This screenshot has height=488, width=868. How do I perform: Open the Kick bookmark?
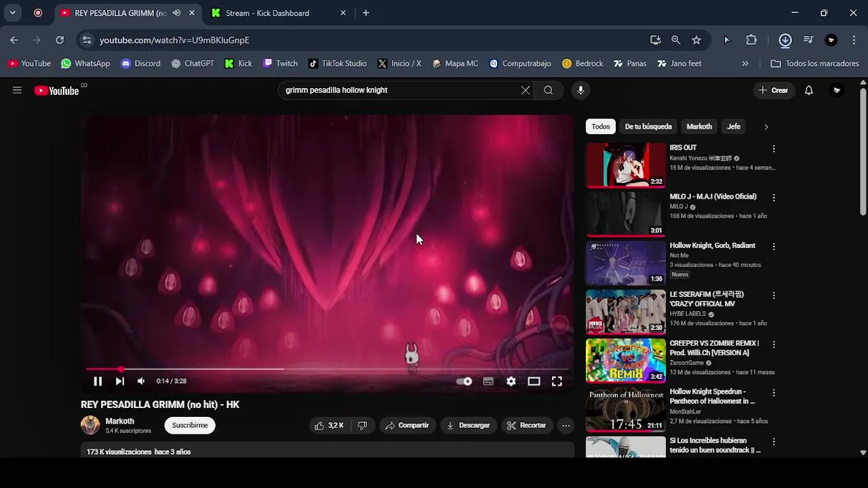click(239, 64)
